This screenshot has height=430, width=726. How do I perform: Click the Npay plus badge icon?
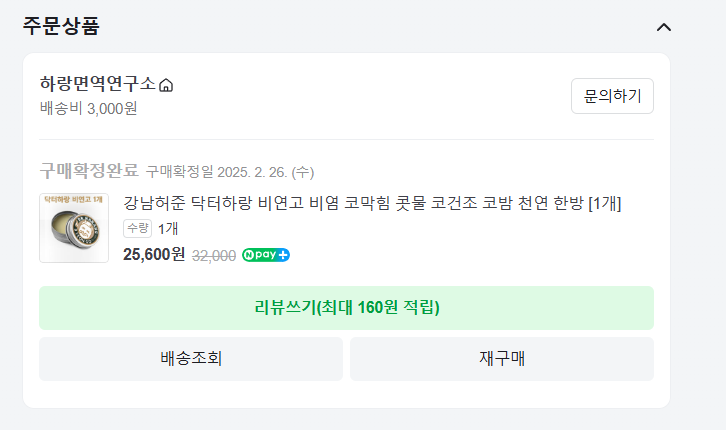(266, 255)
